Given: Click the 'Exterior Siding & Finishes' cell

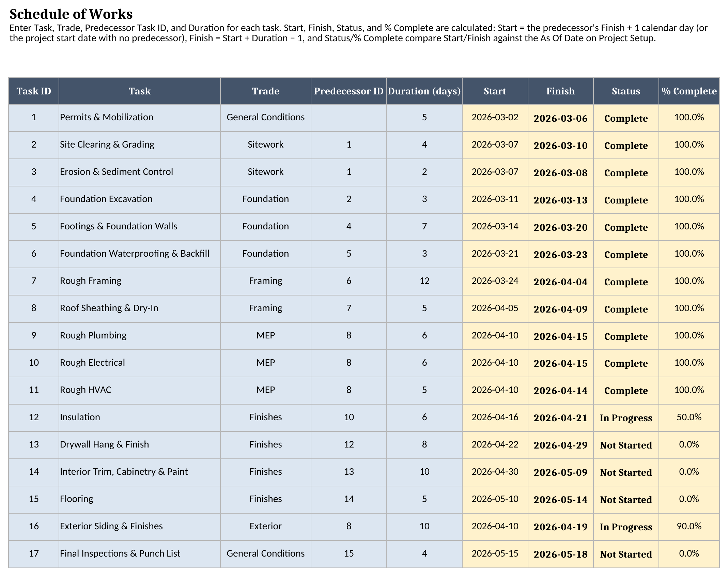Looking at the screenshot, I should pos(140,527).
